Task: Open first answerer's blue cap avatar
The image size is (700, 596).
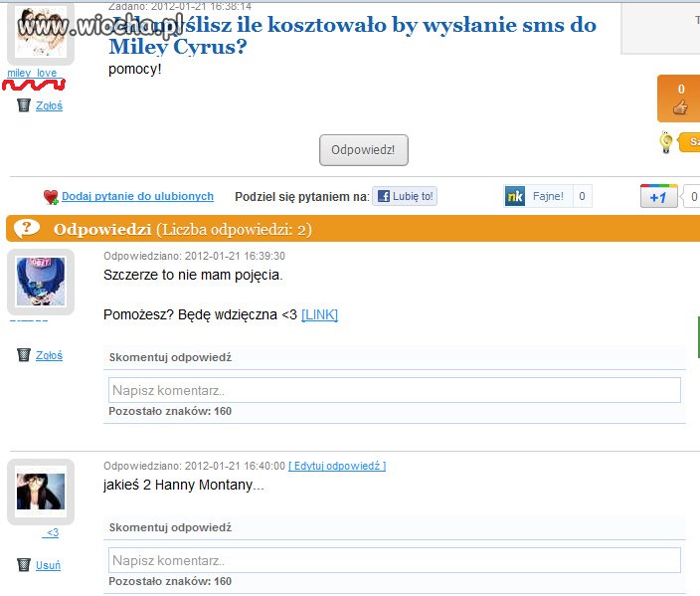Action: (x=41, y=282)
